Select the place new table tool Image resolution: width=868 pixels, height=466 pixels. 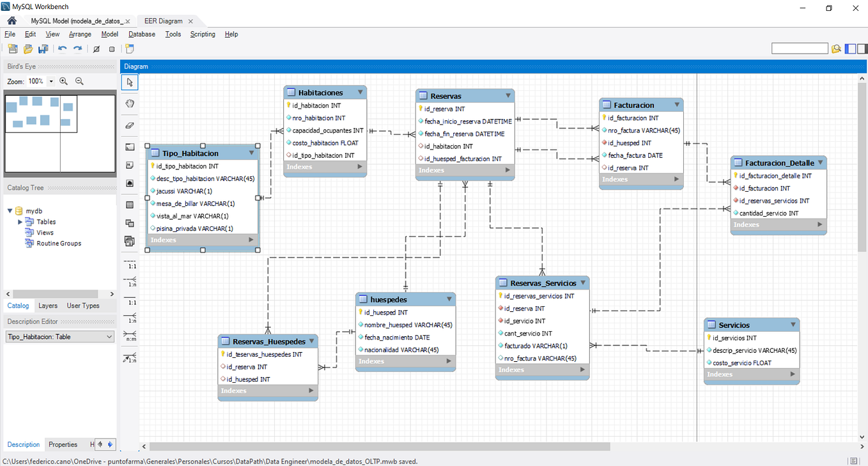(130, 205)
